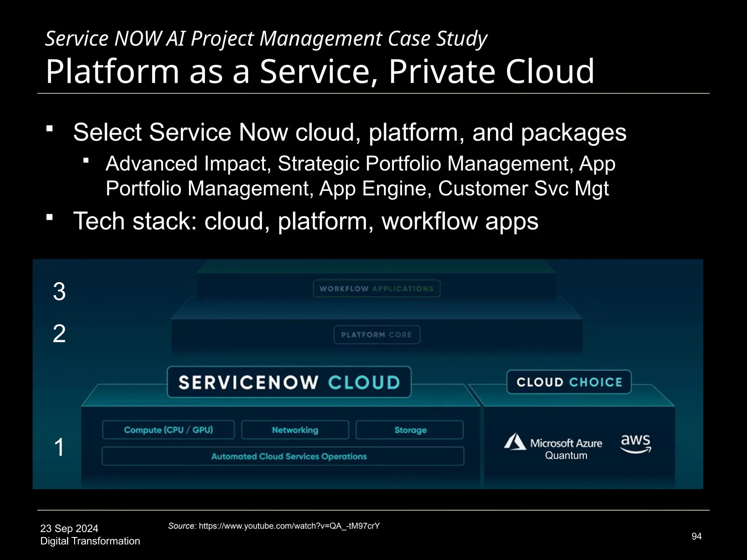Select Automated Cloud Services Operations bar

tap(283, 456)
